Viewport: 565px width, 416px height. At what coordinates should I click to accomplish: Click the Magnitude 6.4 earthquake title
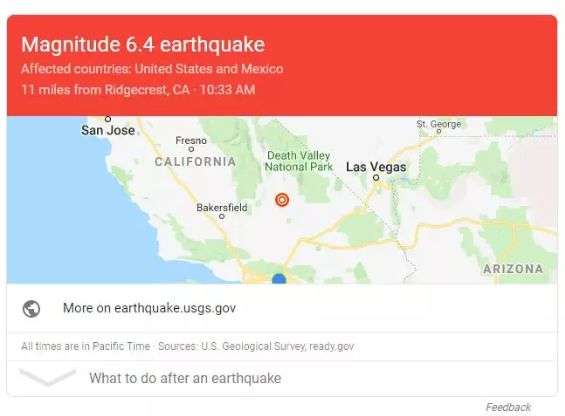tap(143, 45)
